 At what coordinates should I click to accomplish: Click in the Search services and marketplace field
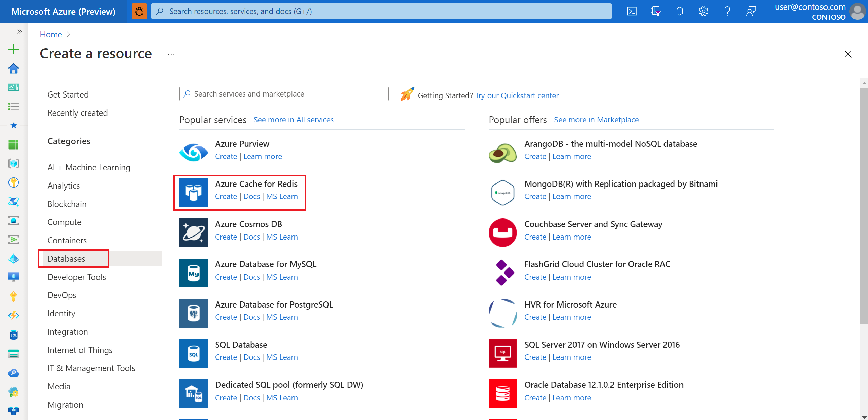click(284, 93)
